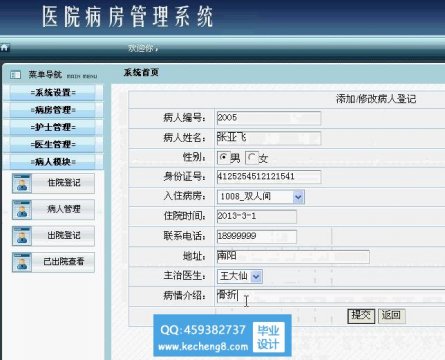445x360 pixels.
Task: Expand the 系统设置 menu section
Action: (53, 93)
